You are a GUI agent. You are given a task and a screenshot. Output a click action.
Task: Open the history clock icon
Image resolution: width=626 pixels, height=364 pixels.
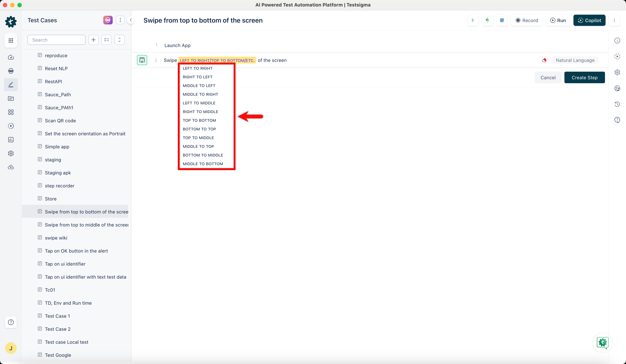tap(617, 104)
